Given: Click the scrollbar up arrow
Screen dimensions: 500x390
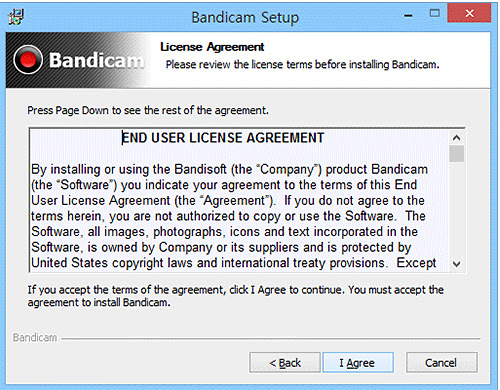Looking at the screenshot, I should 456,137.
